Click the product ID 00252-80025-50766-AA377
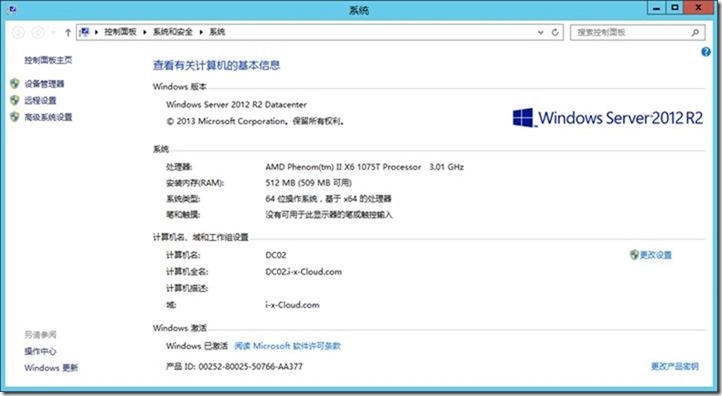The image size is (722, 396). tap(250, 367)
